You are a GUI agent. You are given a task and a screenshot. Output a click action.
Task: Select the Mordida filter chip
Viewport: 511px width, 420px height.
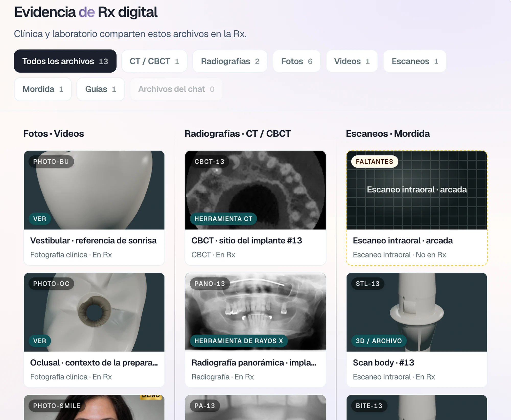(43, 89)
